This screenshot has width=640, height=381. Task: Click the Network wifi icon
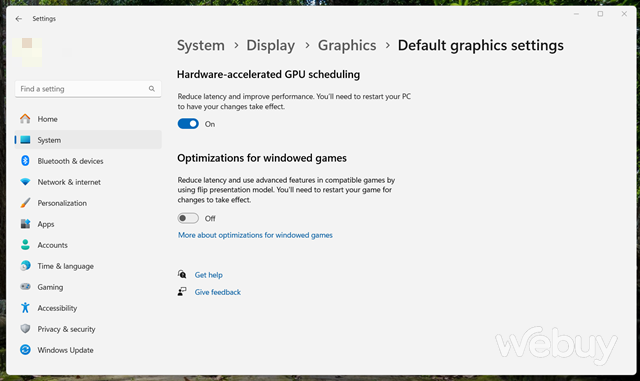coord(25,182)
